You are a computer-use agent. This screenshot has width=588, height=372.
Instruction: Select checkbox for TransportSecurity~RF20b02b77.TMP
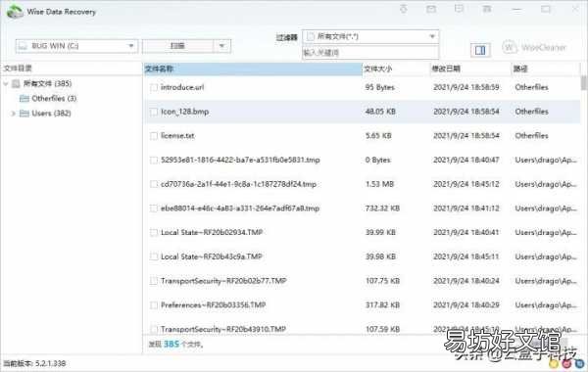[x=154, y=281]
